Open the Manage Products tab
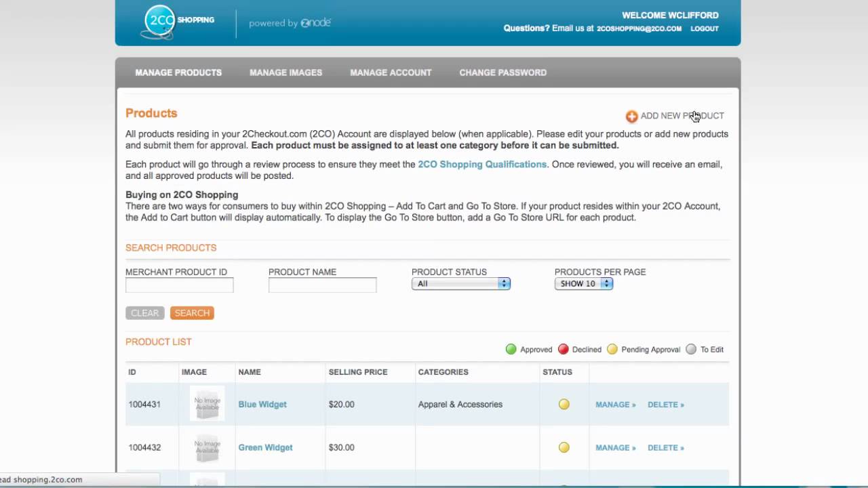Viewport: 868px width, 488px height. (x=178, y=73)
